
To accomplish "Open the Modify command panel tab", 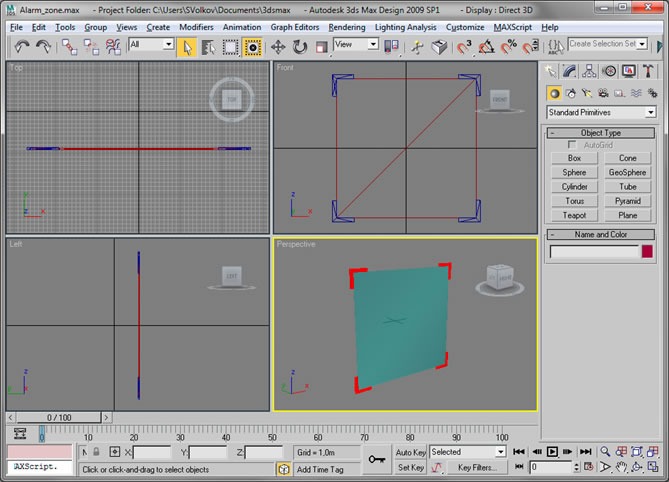I will [x=569, y=71].
